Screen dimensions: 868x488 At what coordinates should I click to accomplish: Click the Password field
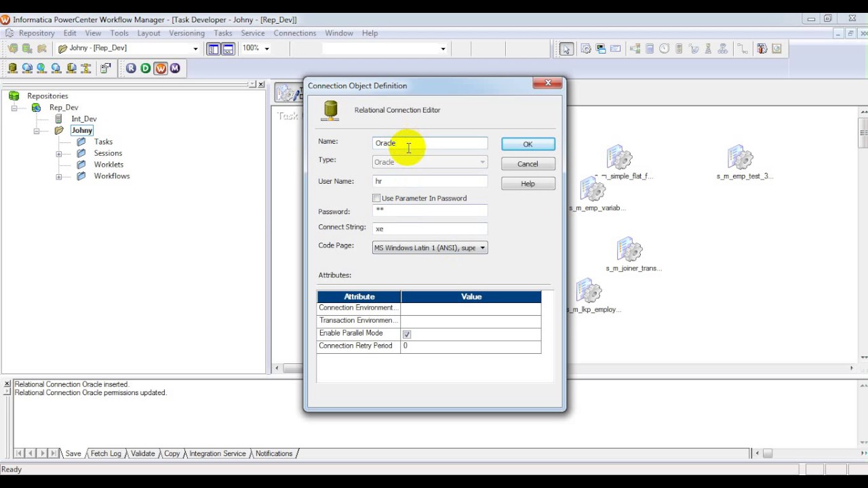(430, 211)
